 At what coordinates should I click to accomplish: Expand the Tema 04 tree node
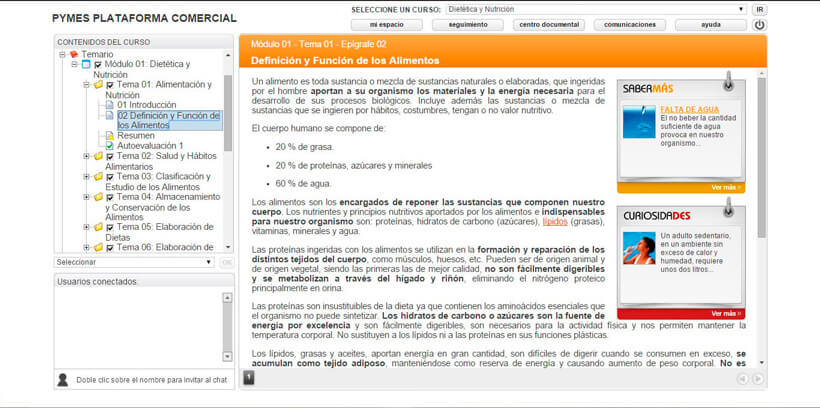[x=86, y=197]
